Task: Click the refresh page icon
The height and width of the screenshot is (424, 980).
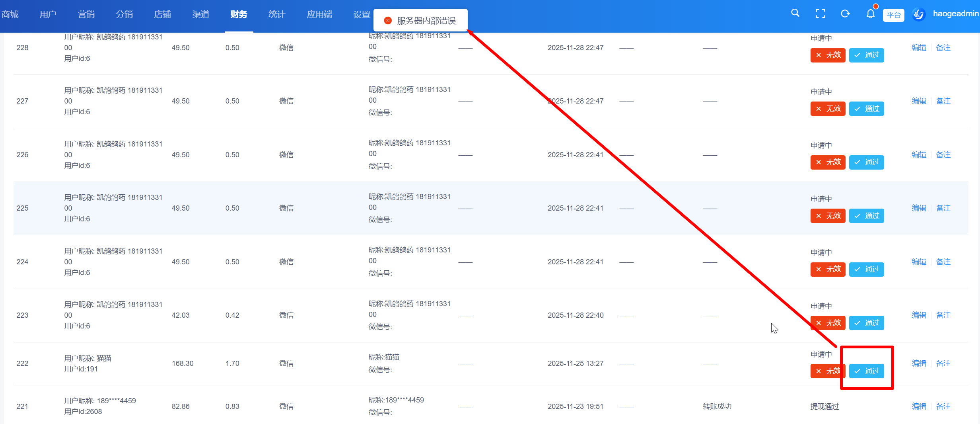Action: [x=845, y=14]
